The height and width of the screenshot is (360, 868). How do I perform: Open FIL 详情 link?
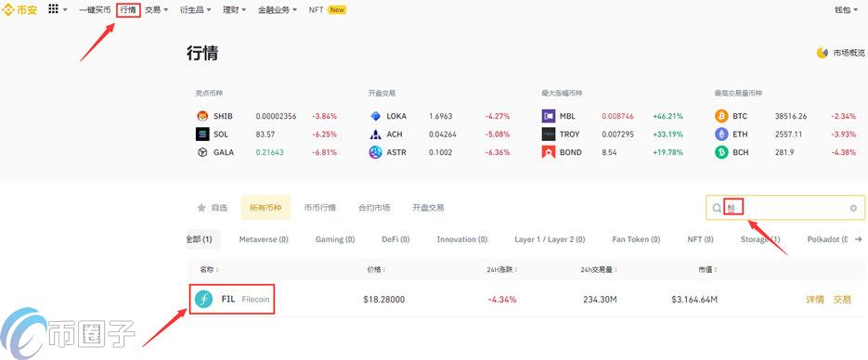[x=815, y=300]
